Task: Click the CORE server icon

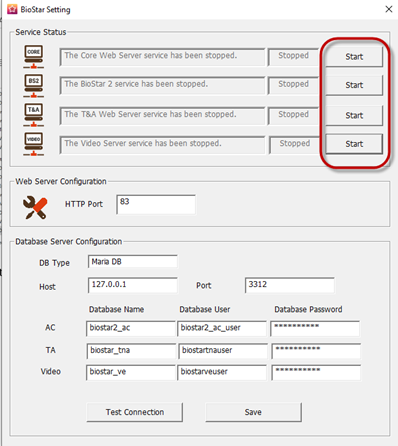Action: tap(34, 57)
